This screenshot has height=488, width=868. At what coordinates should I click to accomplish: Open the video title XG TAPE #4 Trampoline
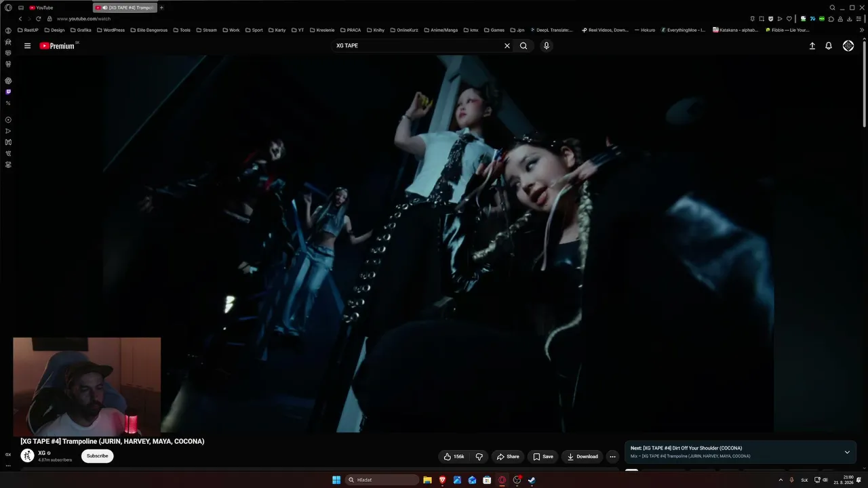(113, 441)
